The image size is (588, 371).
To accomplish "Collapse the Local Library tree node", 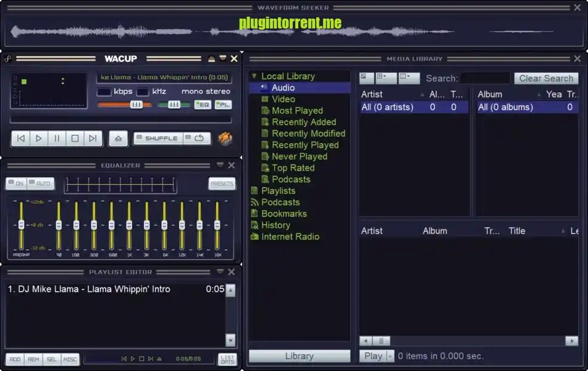I will [x=254, y=76].
